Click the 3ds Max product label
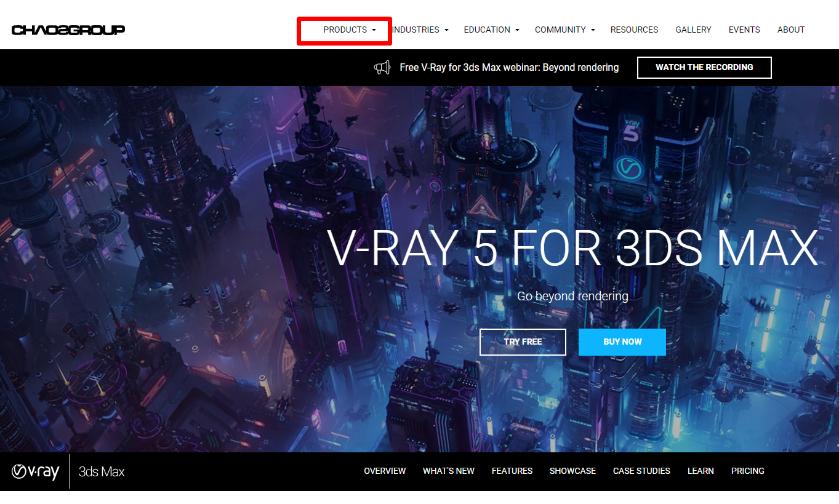Viewport: 839px width, 504px height. 102,472
